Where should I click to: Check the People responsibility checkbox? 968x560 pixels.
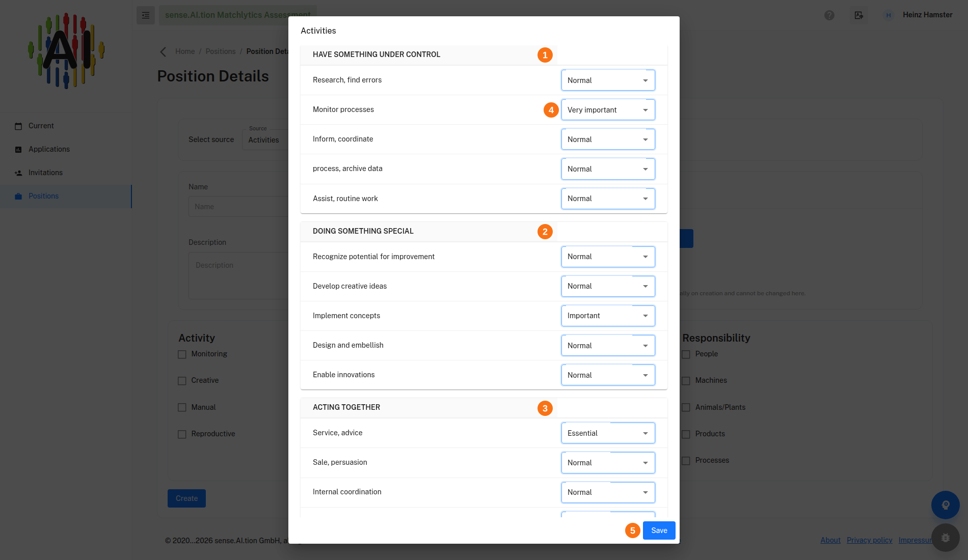pyautogui.click(x=686, y=354)
